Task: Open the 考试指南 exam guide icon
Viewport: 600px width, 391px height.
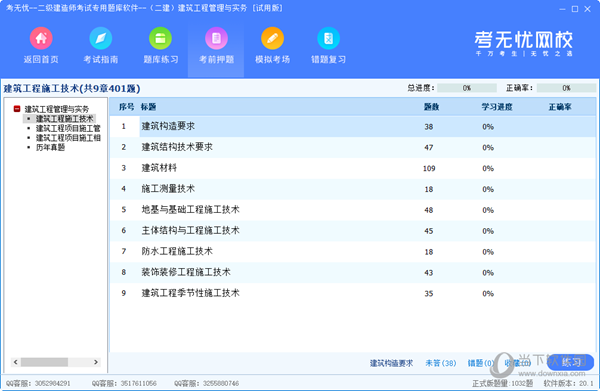Action: coord(101,38)
